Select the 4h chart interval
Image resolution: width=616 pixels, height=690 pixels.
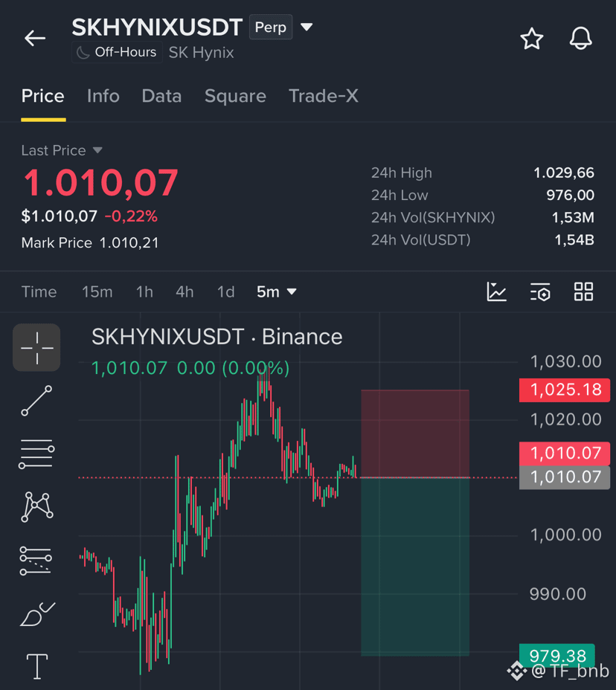(185, 291)
